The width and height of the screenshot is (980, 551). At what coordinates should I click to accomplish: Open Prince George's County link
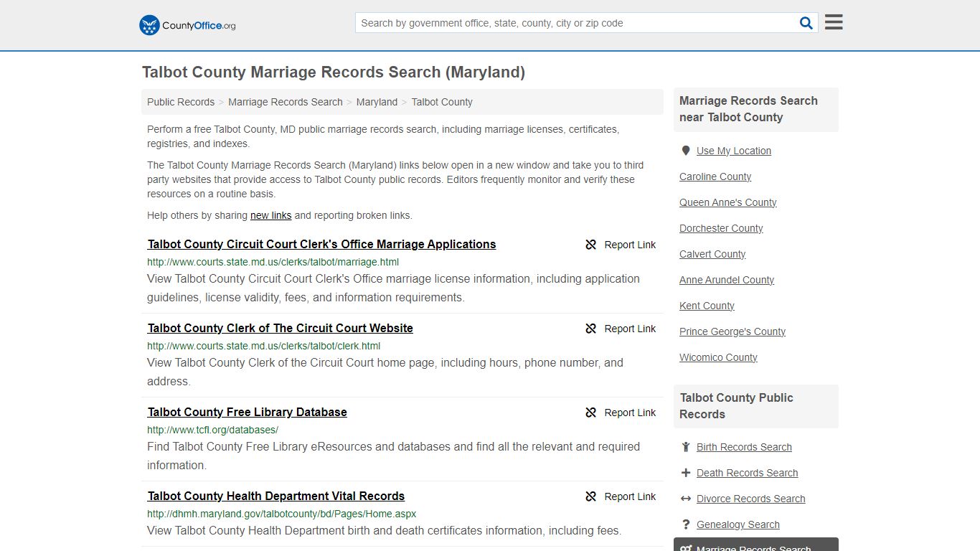tap(732, 331)
